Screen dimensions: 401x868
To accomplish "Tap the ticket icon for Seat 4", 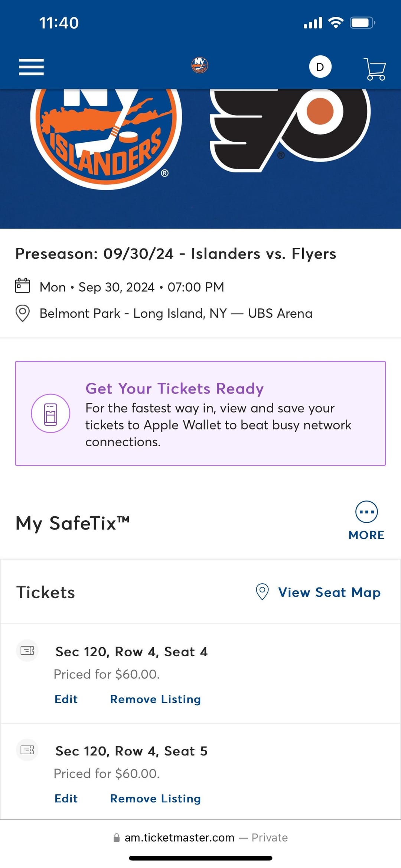I will pyautogui.click(x=27, y=651).
